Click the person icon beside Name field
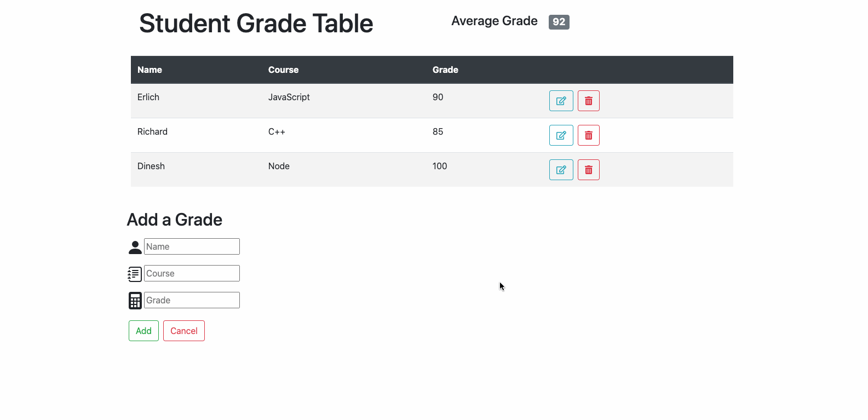Screen dimensions: 868x420 pos(135,247)
